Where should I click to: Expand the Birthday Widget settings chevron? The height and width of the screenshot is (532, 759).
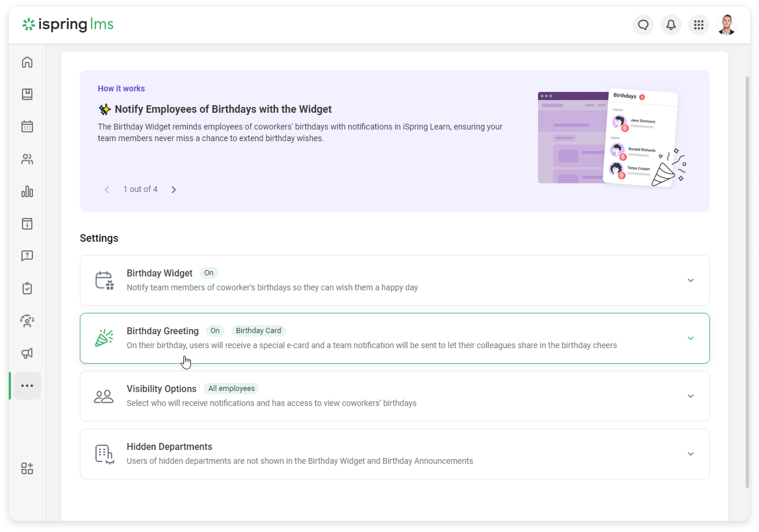(x=690, y=280)
